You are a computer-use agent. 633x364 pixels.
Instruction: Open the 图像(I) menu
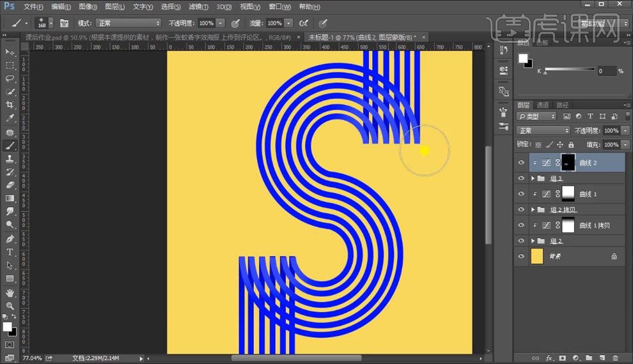tap(88, 6)
